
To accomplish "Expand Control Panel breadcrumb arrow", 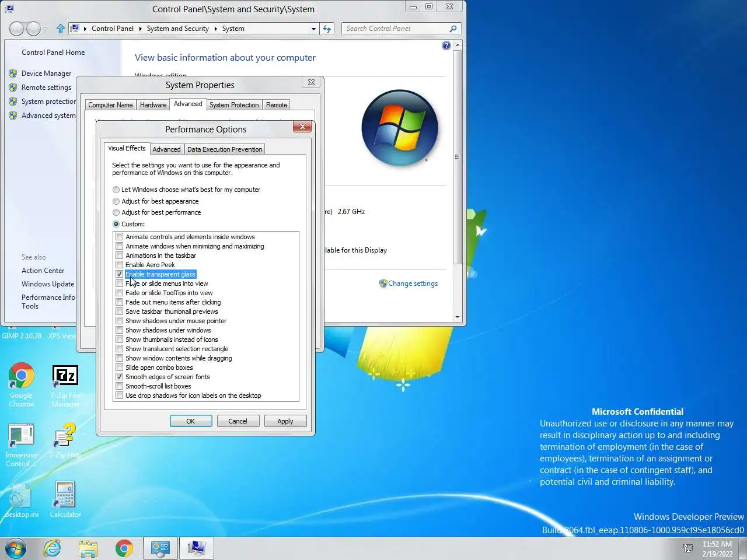I will tap(139, 29).
